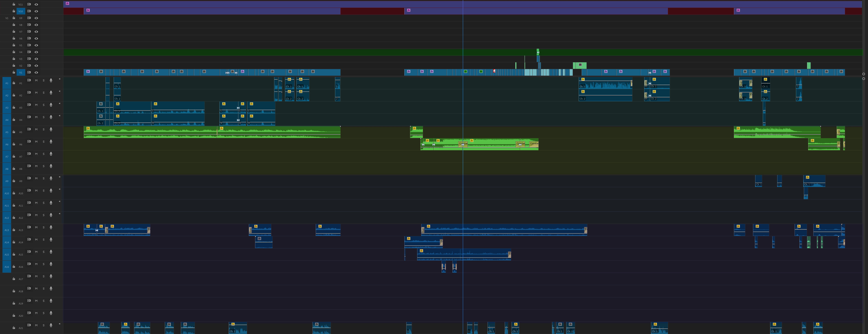Click A9 track output speaker arrow
Viewport: 868px width, 334px height.
click(60, 177)
